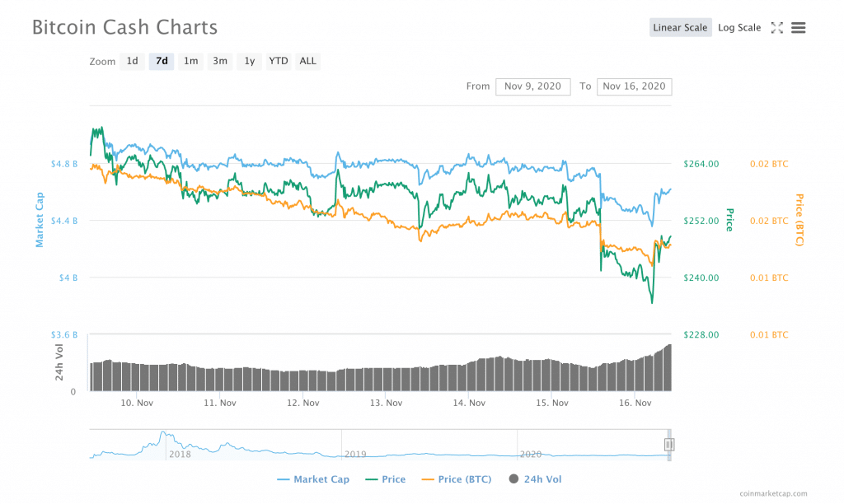This screenshot has width=844, height=504.
Task: Switch to Log Scale
Action: (x=739, y=28)
